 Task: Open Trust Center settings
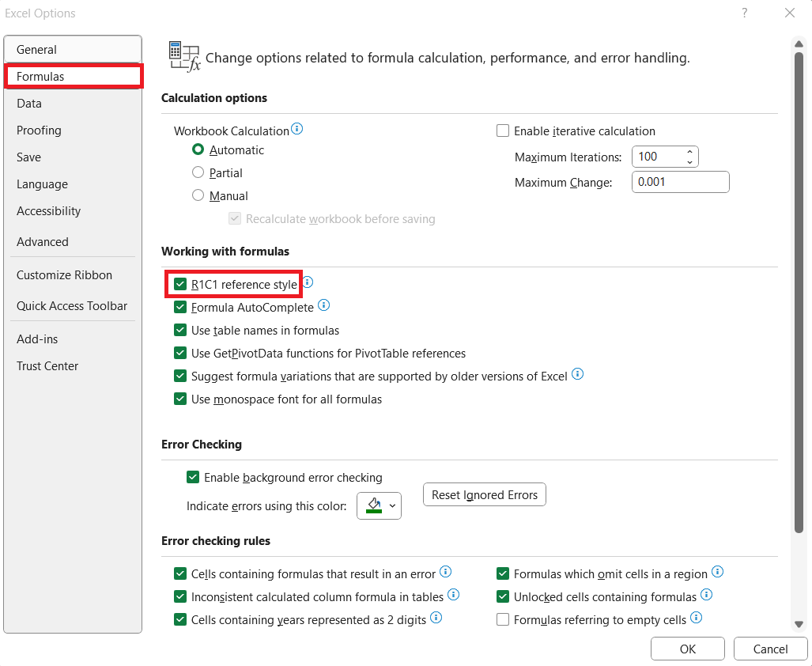(x=73, y=366)
